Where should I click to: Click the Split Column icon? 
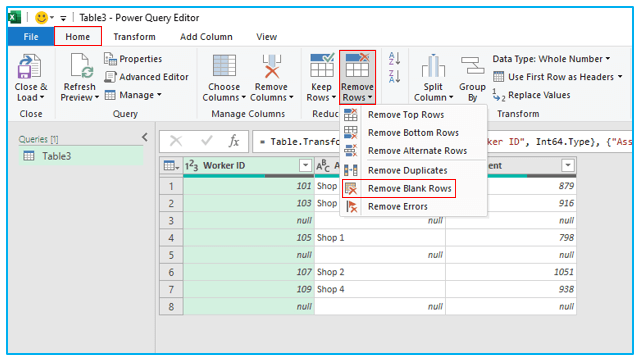pos(433,66)
